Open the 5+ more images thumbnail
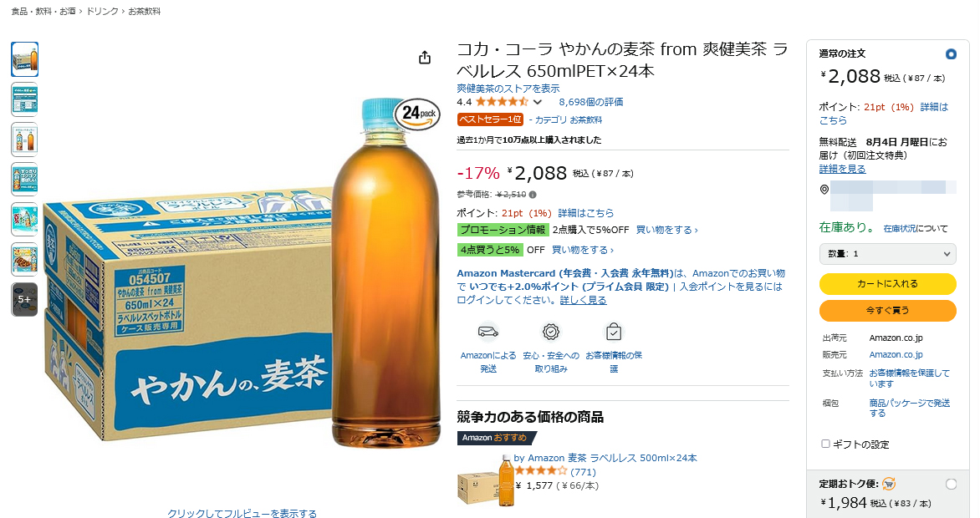This screenshot has height=518, width=980. pos(24,299)
